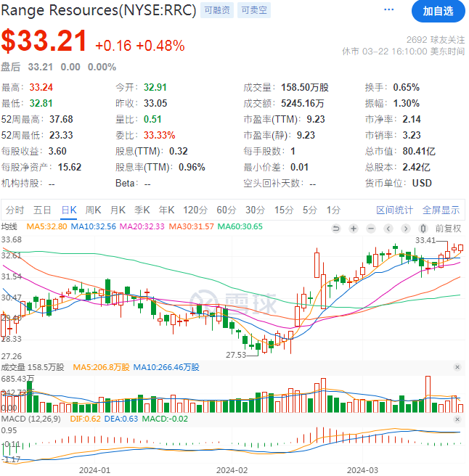
Task: Switch to 5分 interval tab
Action: 310,210
